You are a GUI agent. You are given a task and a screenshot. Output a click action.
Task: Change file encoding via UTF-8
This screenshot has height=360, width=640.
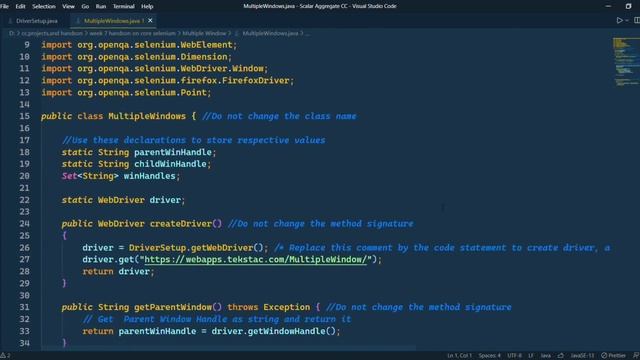pos(514,356)
